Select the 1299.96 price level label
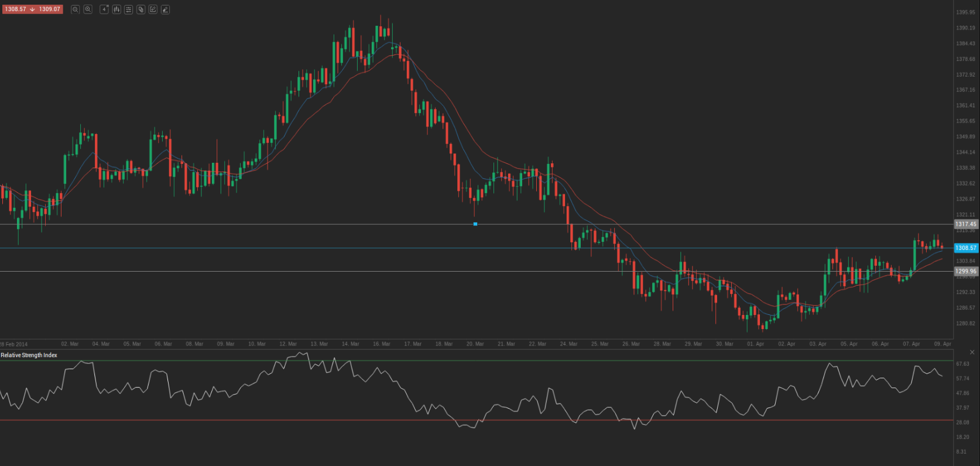Image resolution: width=980 pixels, height=466 pixels. pos(965,271)
